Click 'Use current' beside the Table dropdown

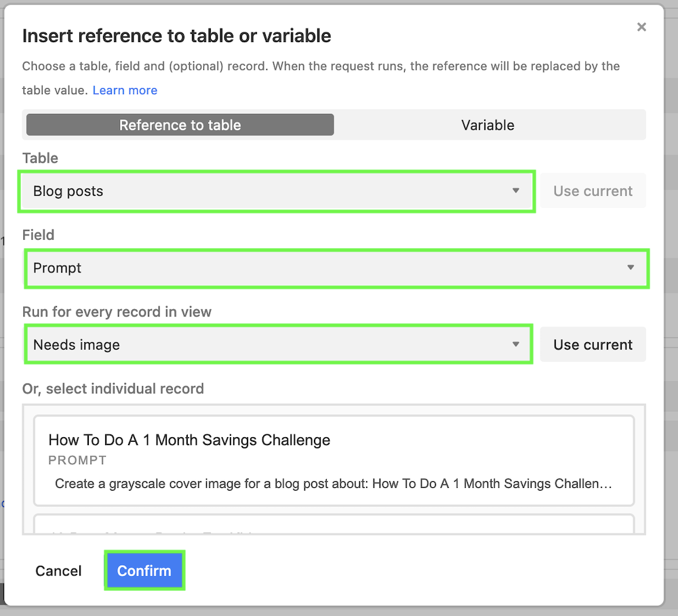click(593, 190)
